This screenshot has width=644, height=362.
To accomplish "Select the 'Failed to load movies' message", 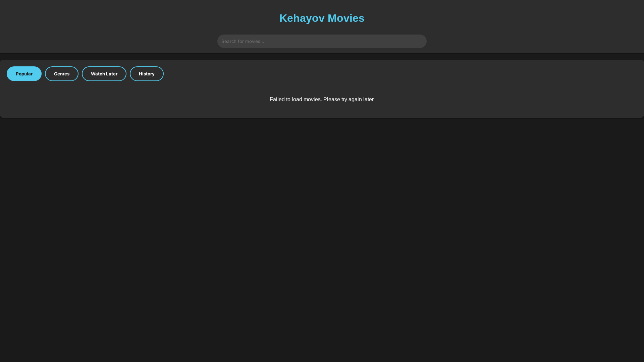I will point(322,100).
